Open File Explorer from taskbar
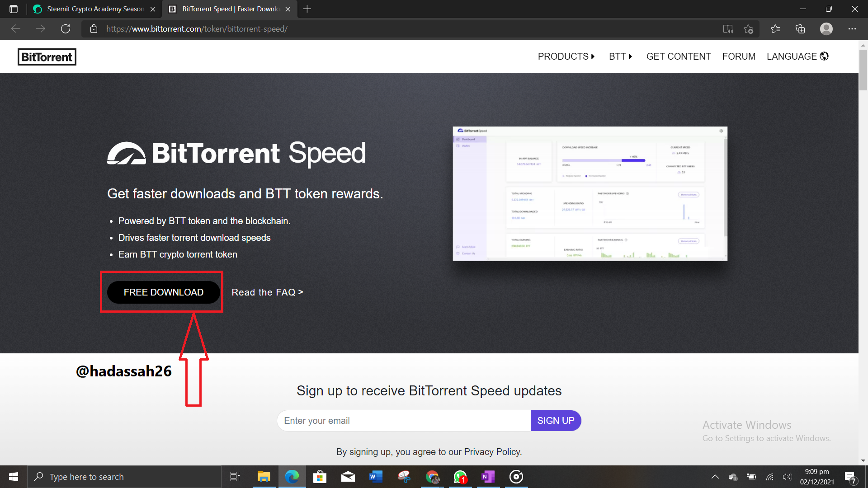Image resolution: width=868 pixels, height=488 pixels. (264, 477)
